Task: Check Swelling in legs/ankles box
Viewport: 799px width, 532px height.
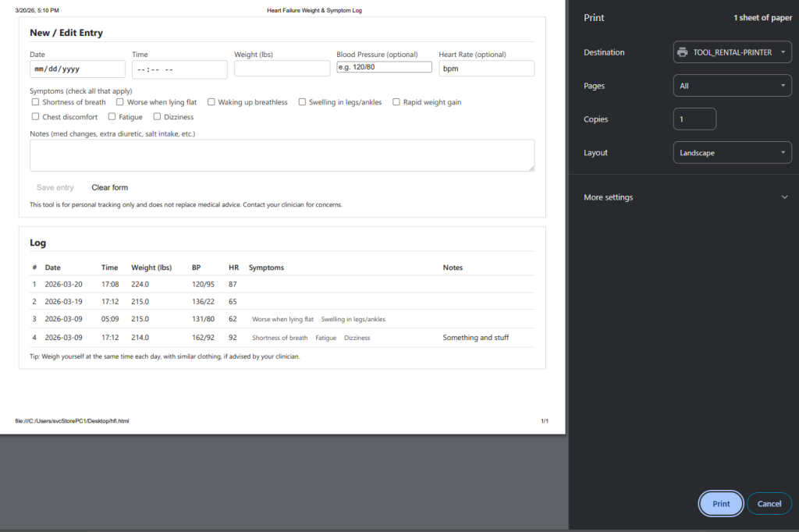Action: click(302, 102)
